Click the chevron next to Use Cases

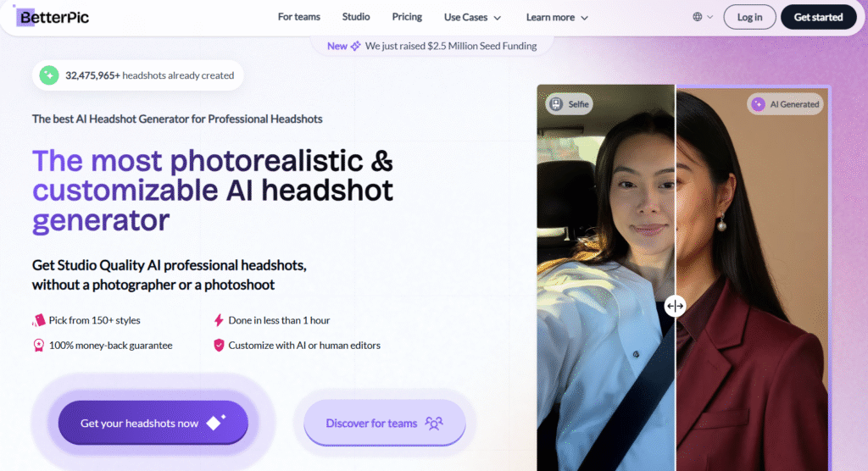click(x=497, y=19)
